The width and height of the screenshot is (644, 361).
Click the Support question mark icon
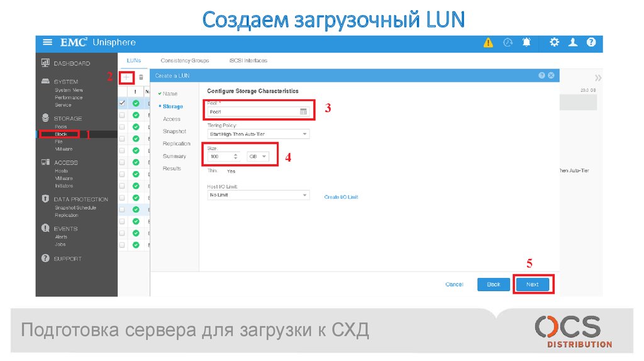point(45,258)
